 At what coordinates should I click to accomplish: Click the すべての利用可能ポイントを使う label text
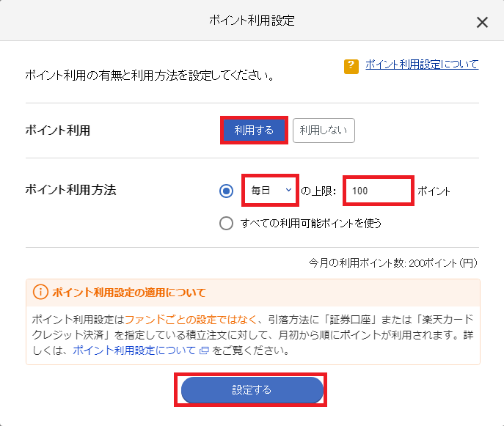pyautogui.click(x=311, y=223)
